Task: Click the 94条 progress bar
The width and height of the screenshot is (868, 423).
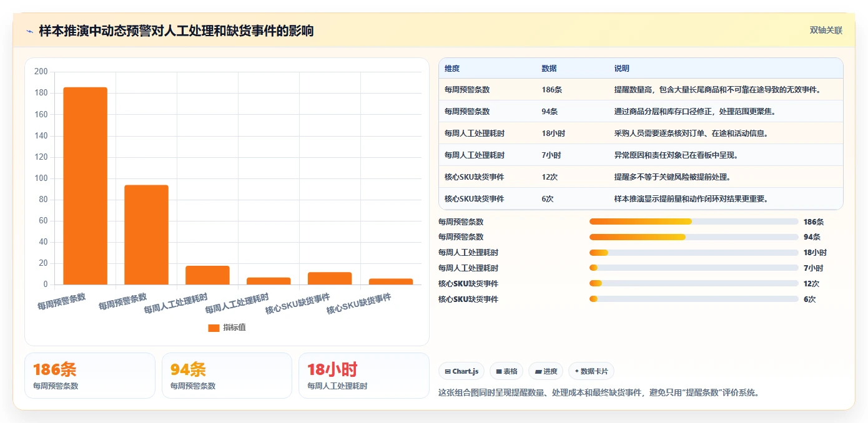Action: 694,237
